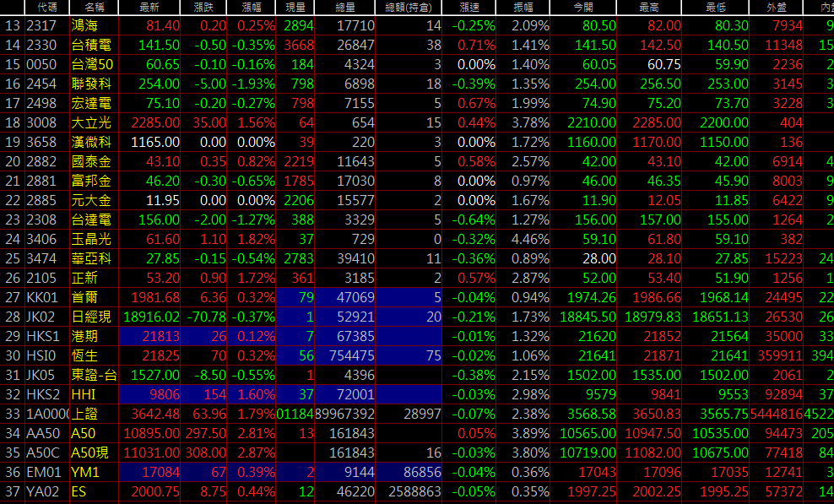Viewport: 834px width, 504px height.
Task: Sort by 漲幅 column header
Action: click(x=252, y=8)
